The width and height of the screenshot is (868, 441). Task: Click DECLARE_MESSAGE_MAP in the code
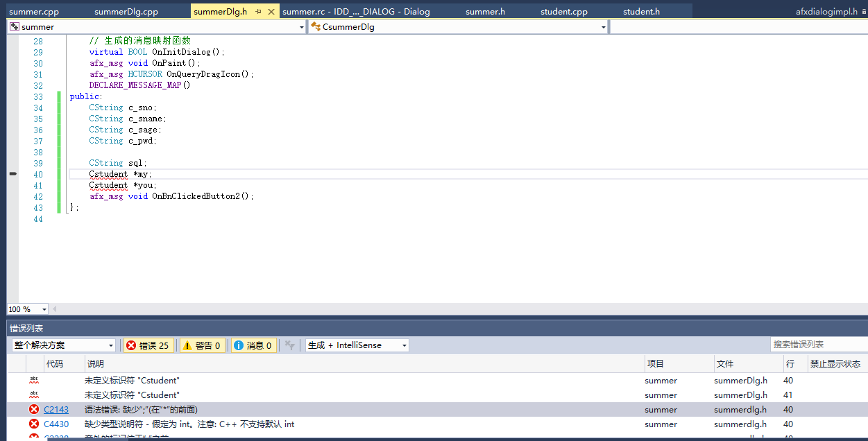pyautogui.click(x=135, y=85)
